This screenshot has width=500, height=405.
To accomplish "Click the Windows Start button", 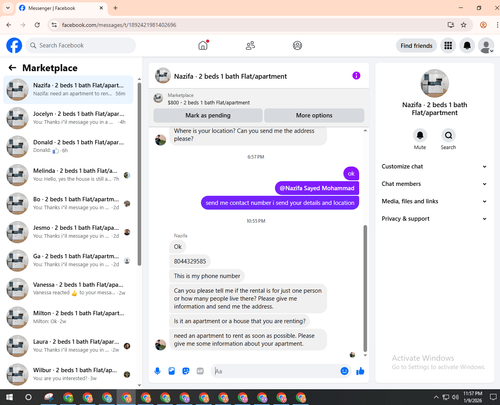I will (9, 397).
